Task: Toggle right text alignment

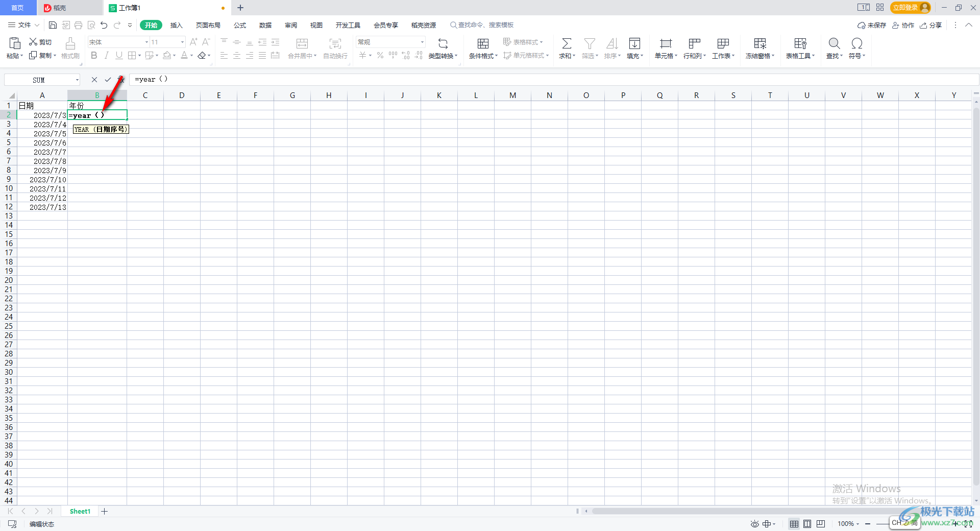Action: point(250,55)
